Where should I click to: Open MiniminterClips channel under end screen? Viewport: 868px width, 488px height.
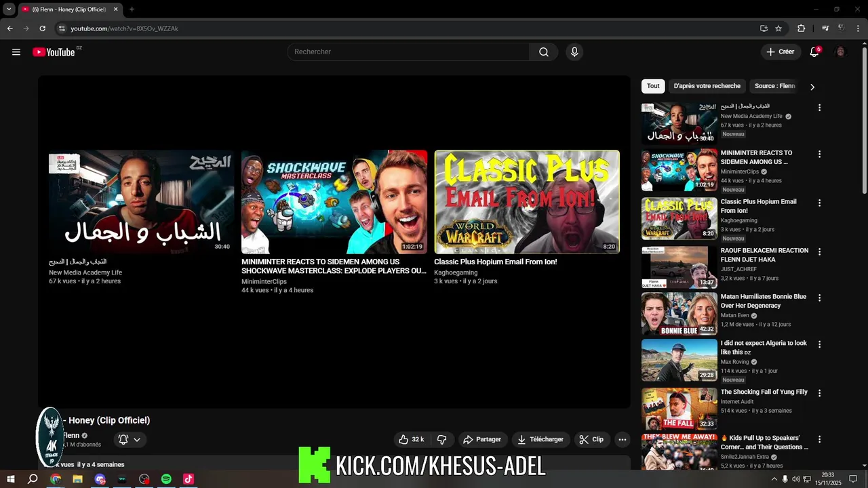click(264, 281)
